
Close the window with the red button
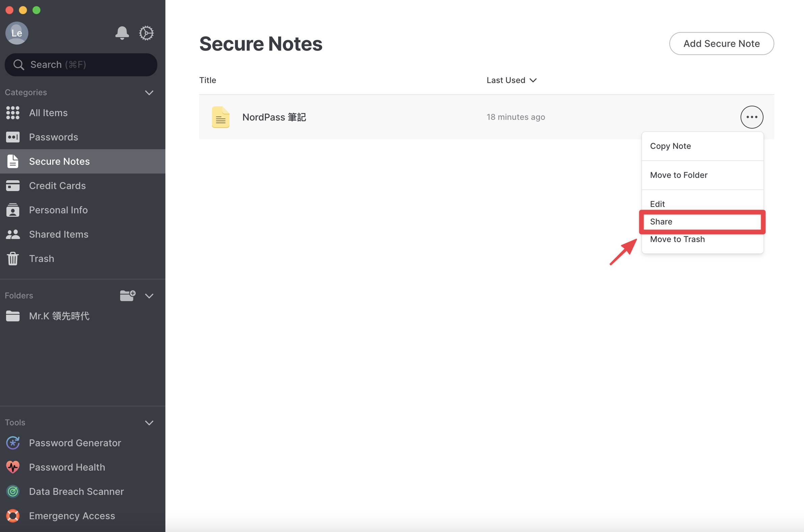coord(9,10)
